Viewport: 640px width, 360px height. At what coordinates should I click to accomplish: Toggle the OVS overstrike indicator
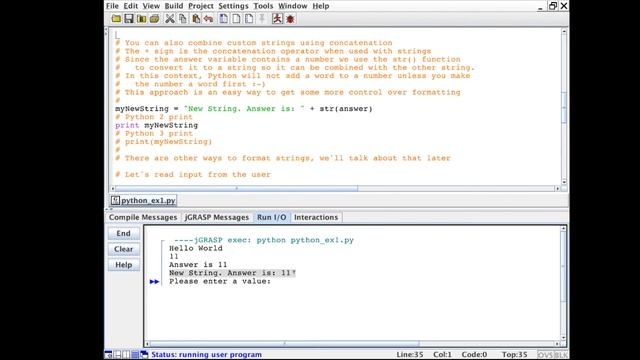[x=545, y=355]
